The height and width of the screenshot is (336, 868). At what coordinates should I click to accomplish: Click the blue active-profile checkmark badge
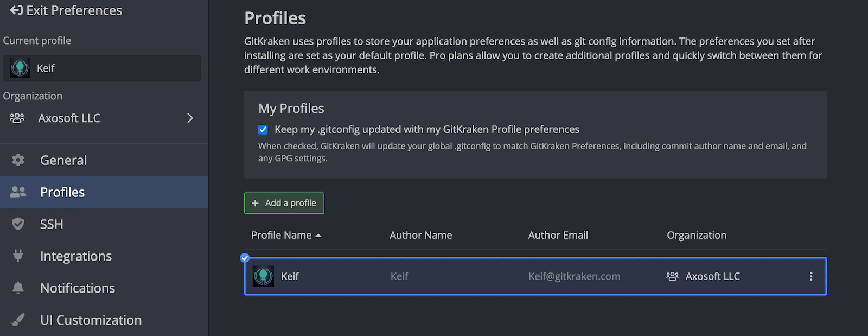(245, 258)
